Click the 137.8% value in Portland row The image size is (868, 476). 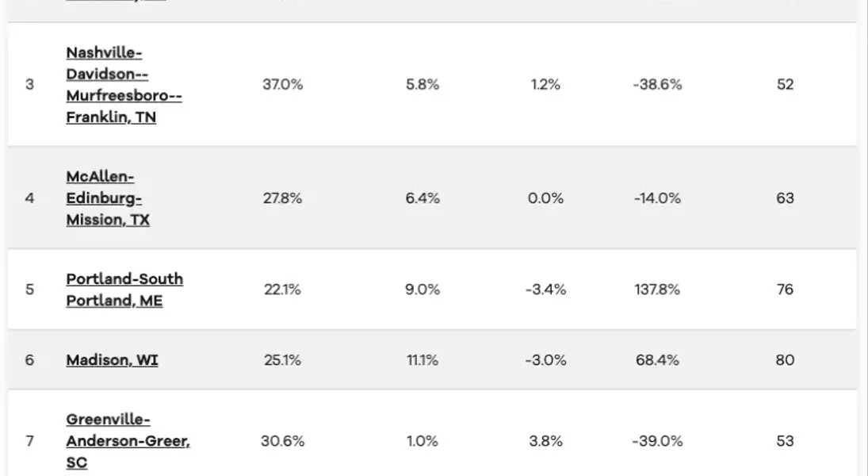(x=657, y=290)
